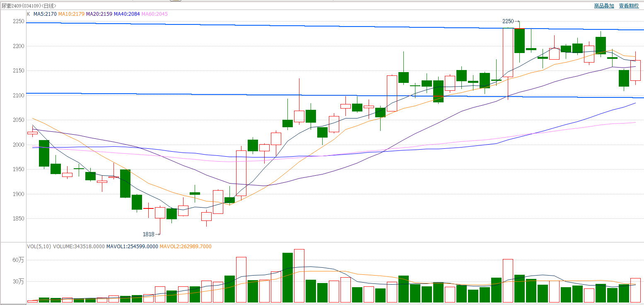Screen dimensions: 644x305
Task: Click the 2200 price axis label
Action: click(19, 46)
